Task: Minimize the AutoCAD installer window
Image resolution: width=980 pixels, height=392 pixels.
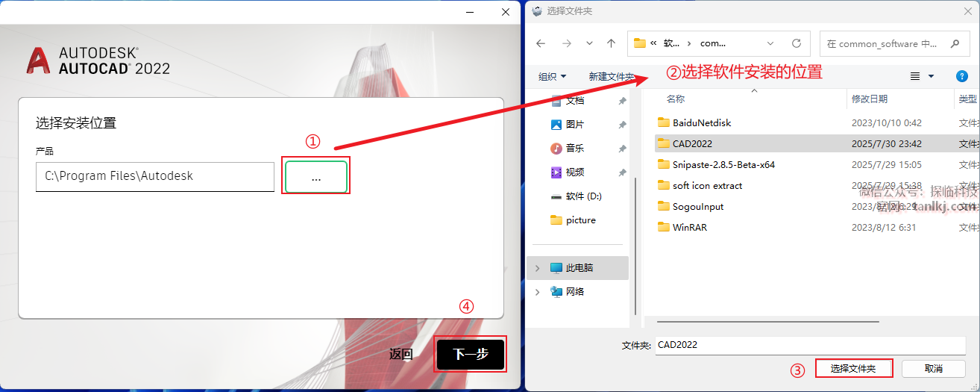Action: 470,12
